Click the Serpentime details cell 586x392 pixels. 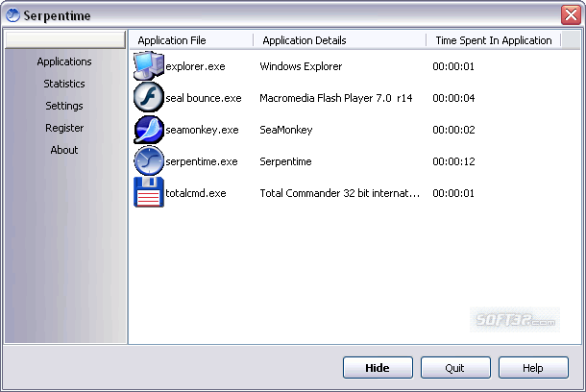pyautogui.click(x=285, y=161)
